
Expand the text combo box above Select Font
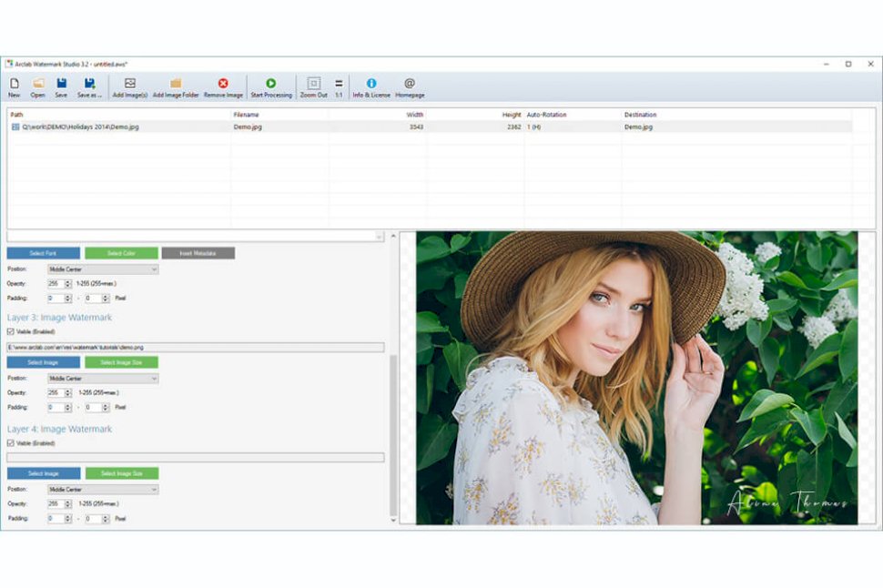[379, 237]
